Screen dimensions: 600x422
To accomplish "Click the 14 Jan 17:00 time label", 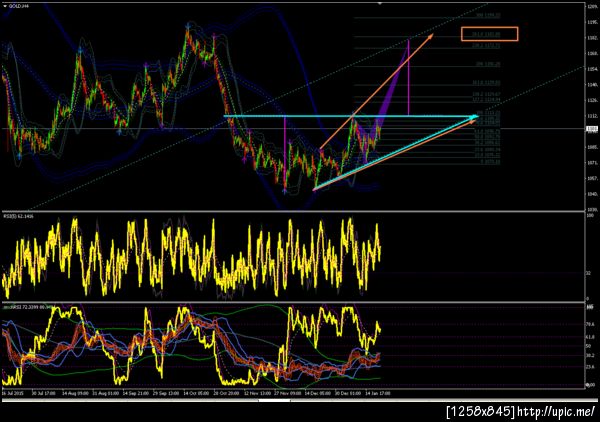I will click(378, 393).
